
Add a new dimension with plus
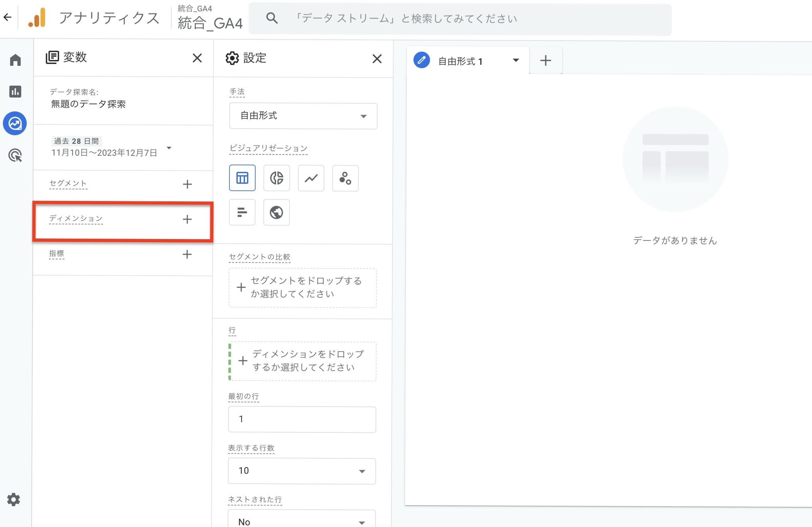(187, 219)
